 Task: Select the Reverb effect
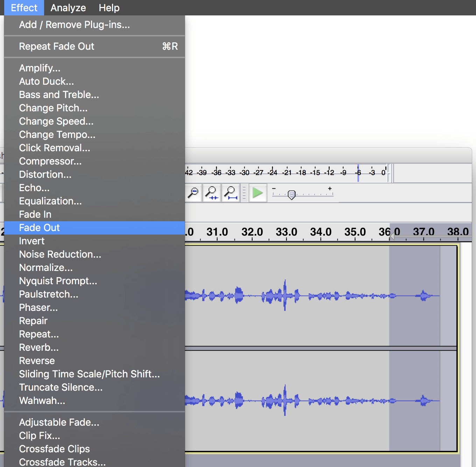click(x=38, y=347)
